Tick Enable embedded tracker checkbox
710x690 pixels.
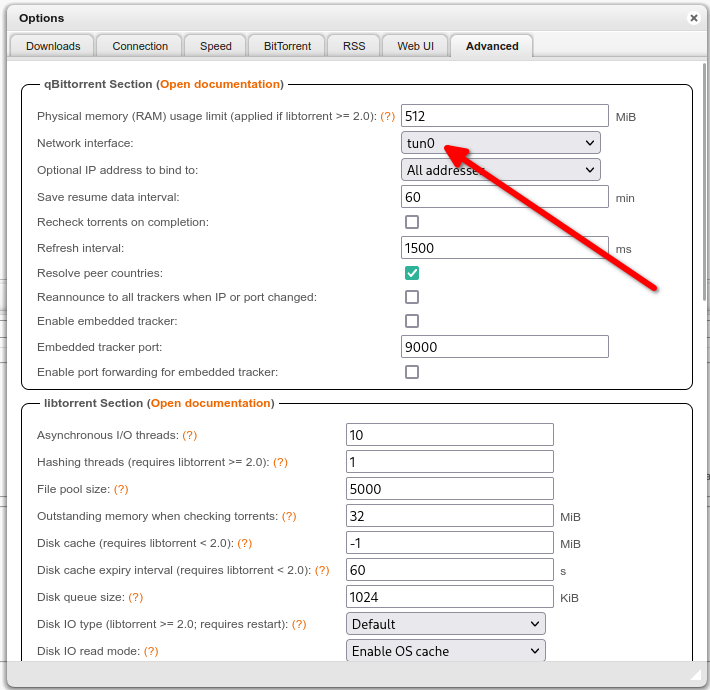tap(412, 321)
